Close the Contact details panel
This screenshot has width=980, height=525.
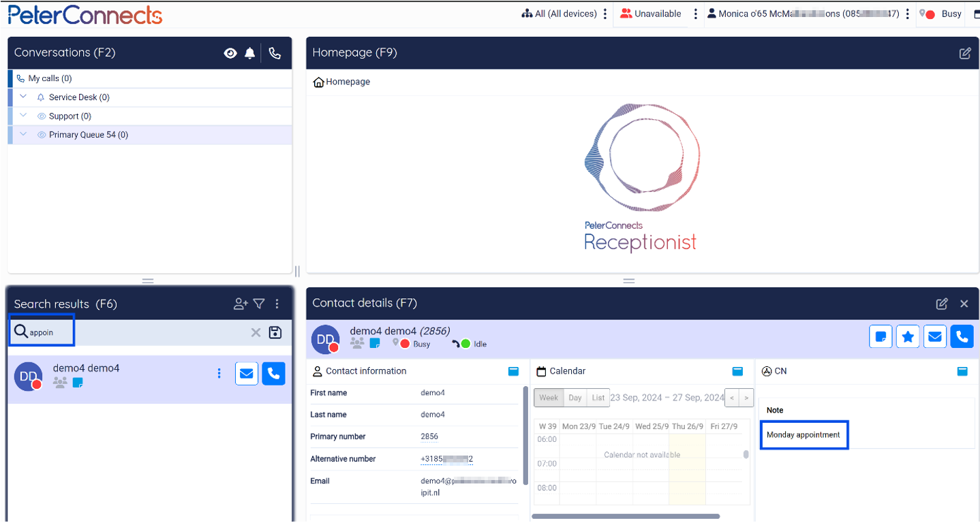click(x=964, y=304)
